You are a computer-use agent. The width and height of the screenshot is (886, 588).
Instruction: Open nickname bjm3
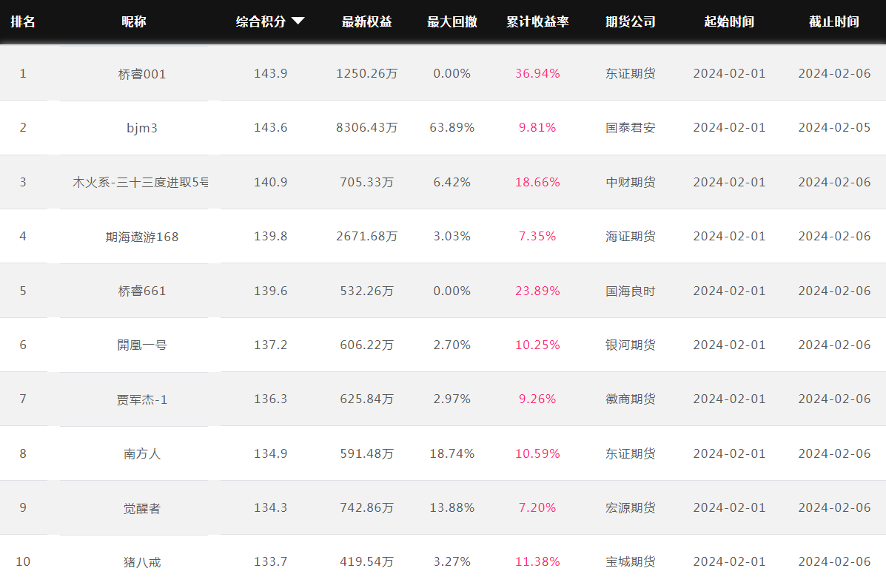coord(142,128)
